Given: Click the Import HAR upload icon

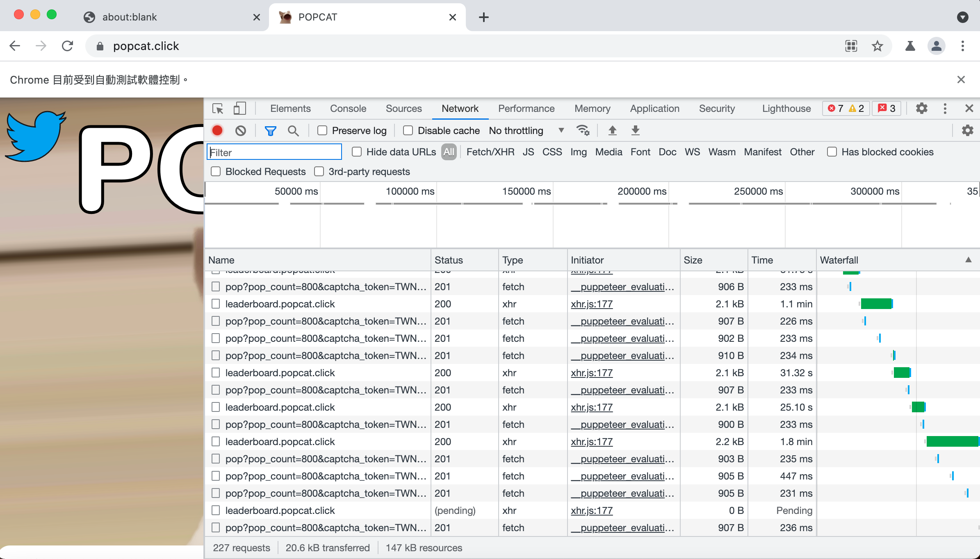Looking at the screenshot, I should 613,131.
